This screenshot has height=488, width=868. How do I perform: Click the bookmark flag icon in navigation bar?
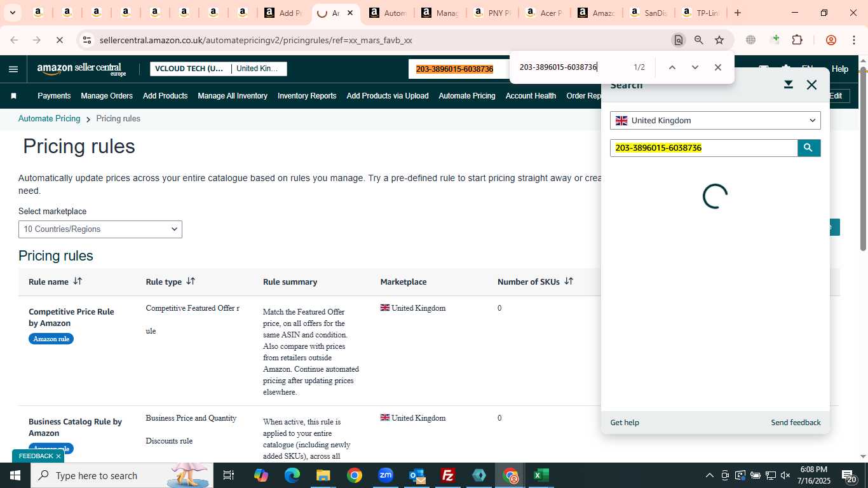pos(13,96)
